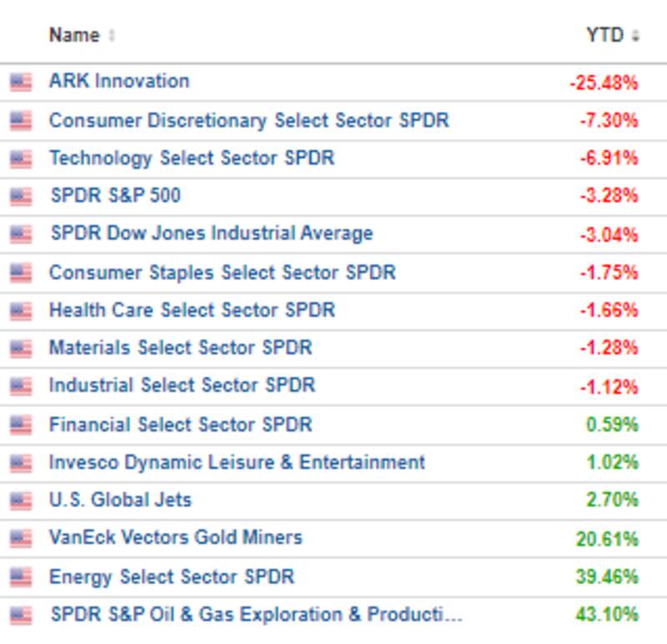This screenshot has height=644, width=667.
Task: Click the flag icon beside Technology Select Sector SPDR
Action: pos(21,158)
